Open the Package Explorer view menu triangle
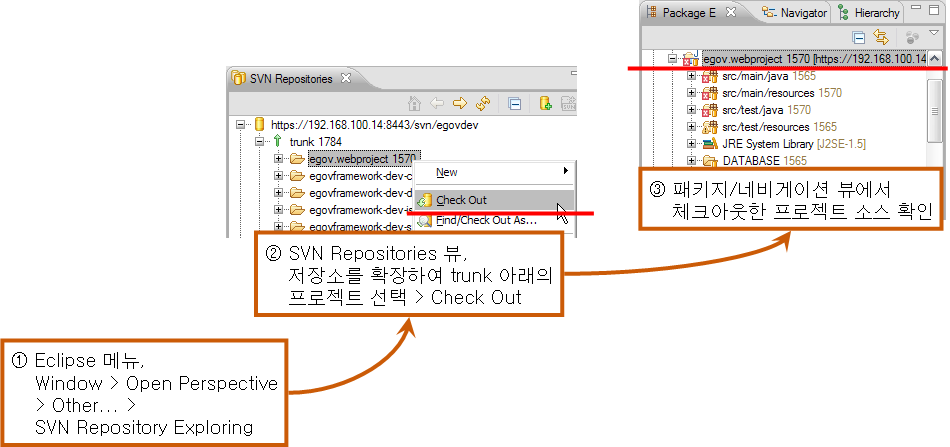Image resolution: width=950 pixels, height=447 pixels. (934, 34)
